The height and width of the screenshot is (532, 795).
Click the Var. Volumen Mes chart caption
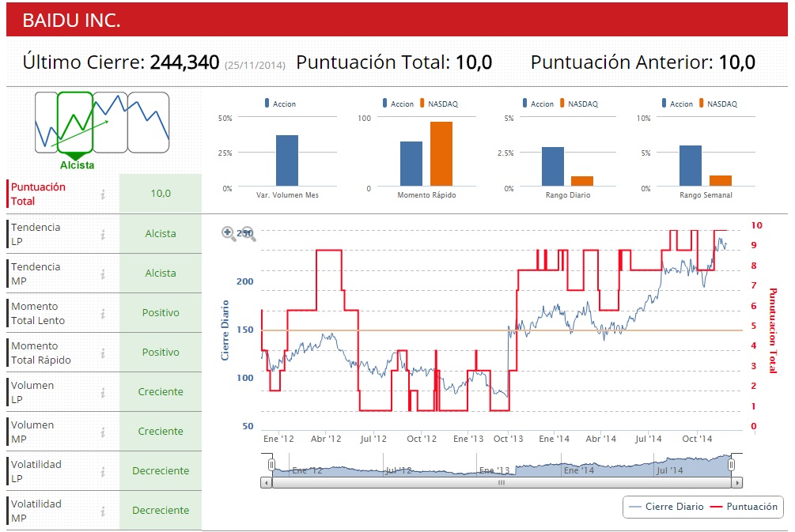[x=287, y=195]
